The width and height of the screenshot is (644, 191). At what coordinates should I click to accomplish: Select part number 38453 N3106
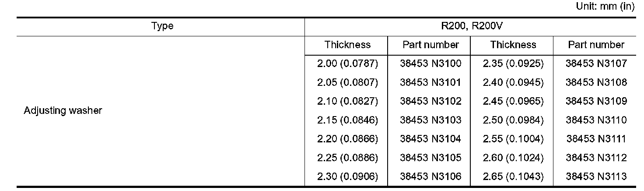click(x=430, y=177)
